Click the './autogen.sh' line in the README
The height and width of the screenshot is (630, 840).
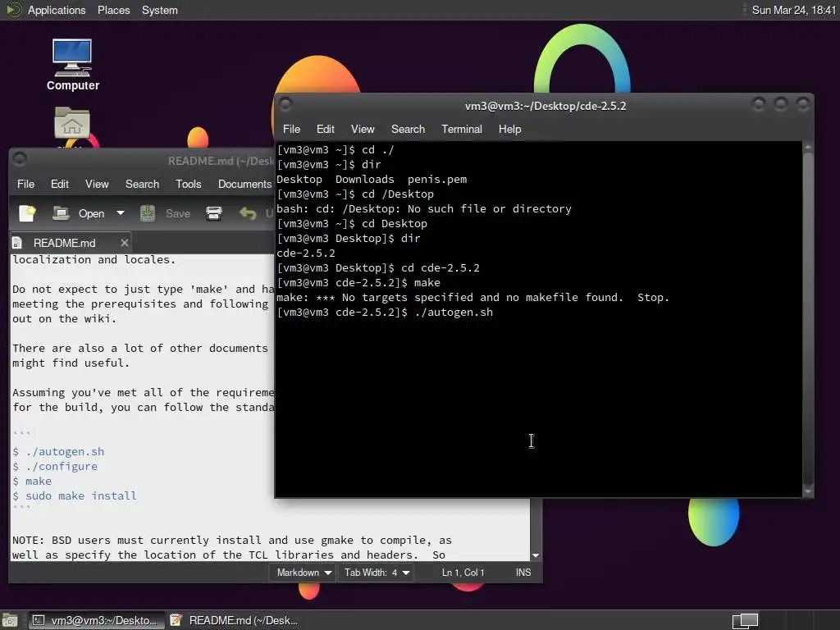[x=58, y=452]
